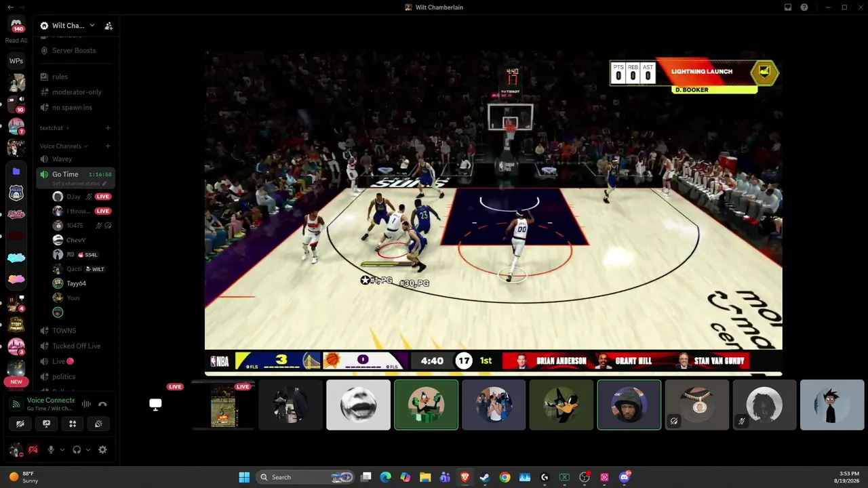The width and height of the screenshot is (868, 488).
Task: Go back with the navigation arrow
Action: 10,7
